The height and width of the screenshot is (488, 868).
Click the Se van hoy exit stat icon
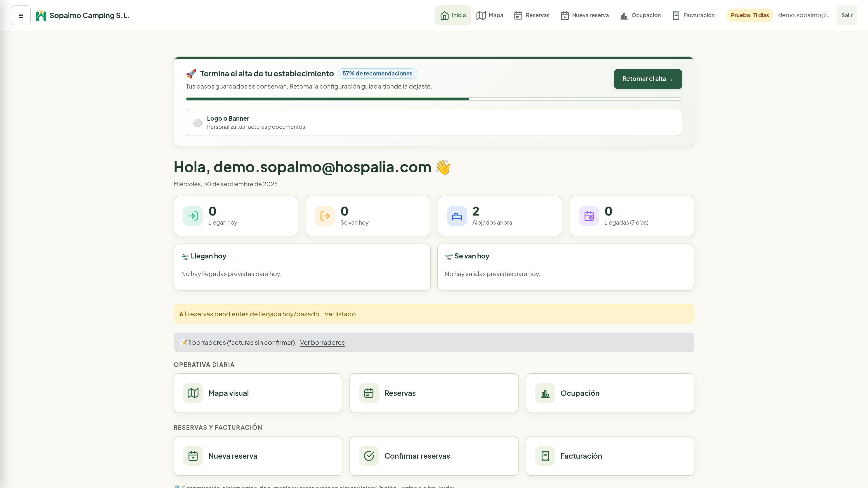325,216
